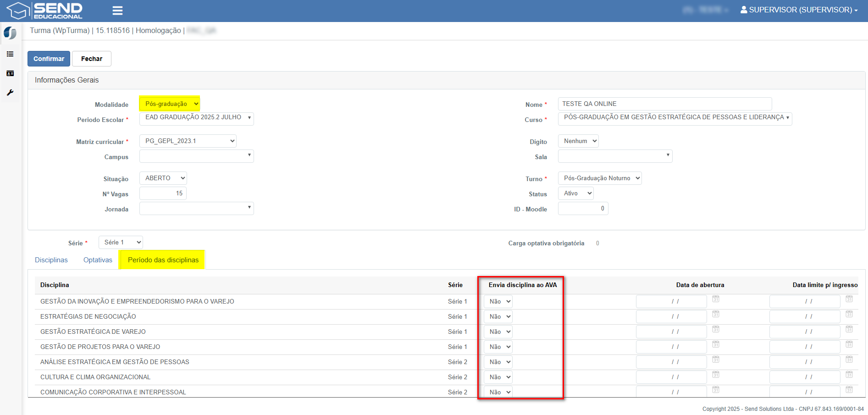Screen dimensions: 868x415
Task: Click the Nº Vagas input field
Action: (163, 193)
